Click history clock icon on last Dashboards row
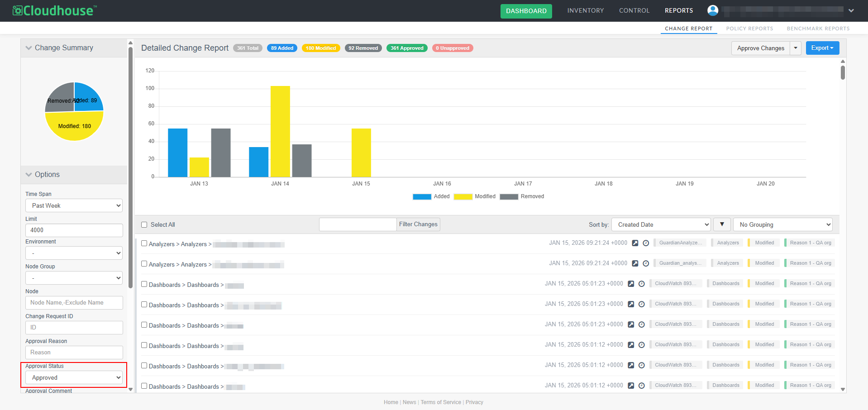The image size is (868, 410). [641, 386]
